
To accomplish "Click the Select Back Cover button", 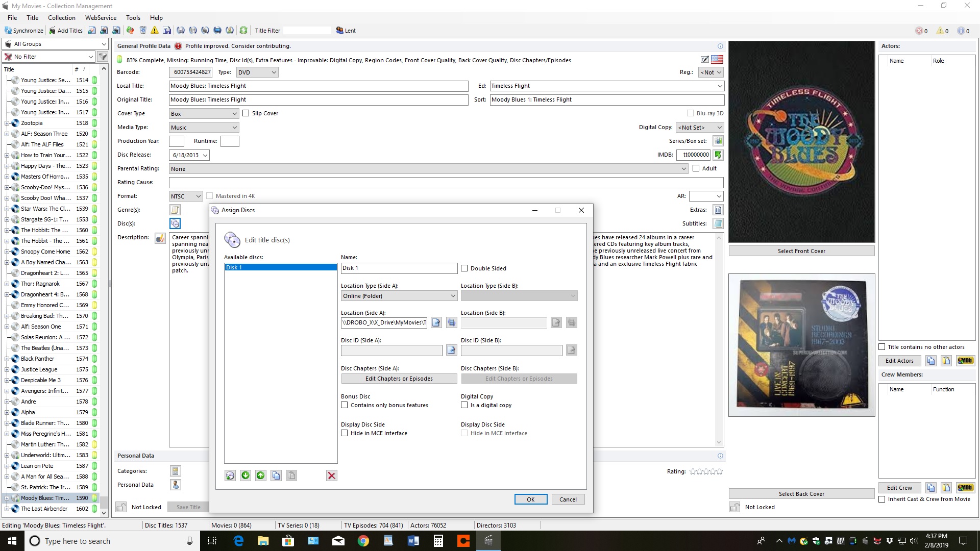I will 801,494.
